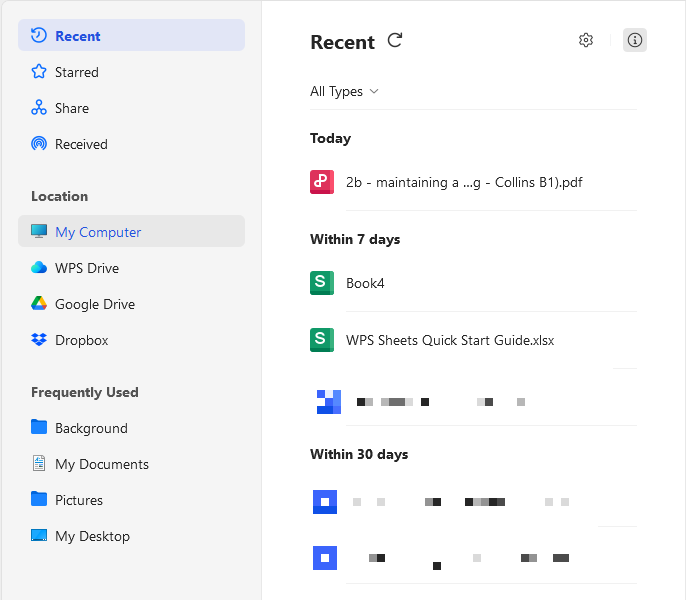Open the Background folder
Screen dimensions: 686x600
[91, 428]
